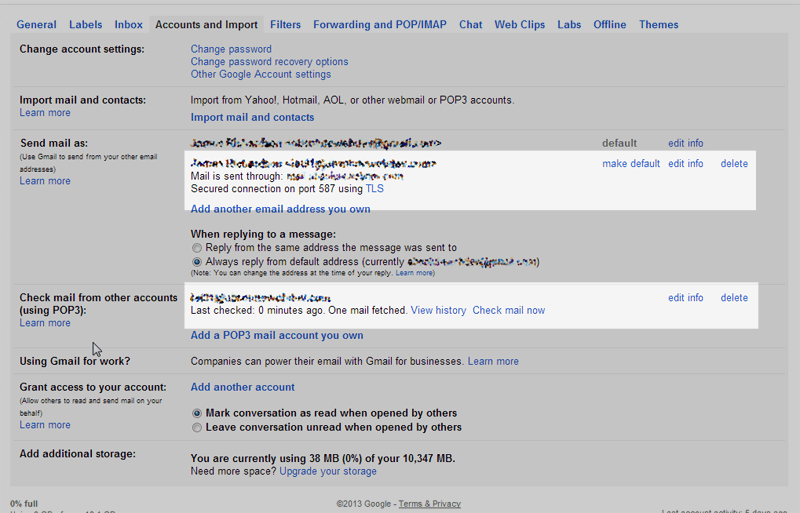Click Check mail now link
This screenshot has width=800, height=513.
[509, 310]
